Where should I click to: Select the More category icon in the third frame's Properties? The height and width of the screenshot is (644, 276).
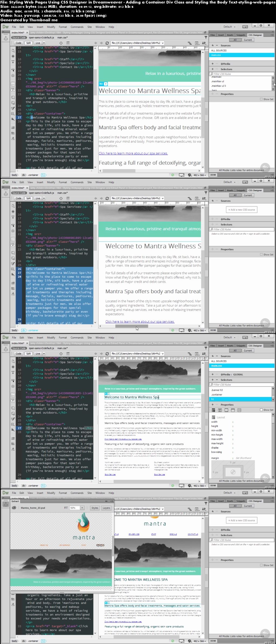(x=239, y=410)
